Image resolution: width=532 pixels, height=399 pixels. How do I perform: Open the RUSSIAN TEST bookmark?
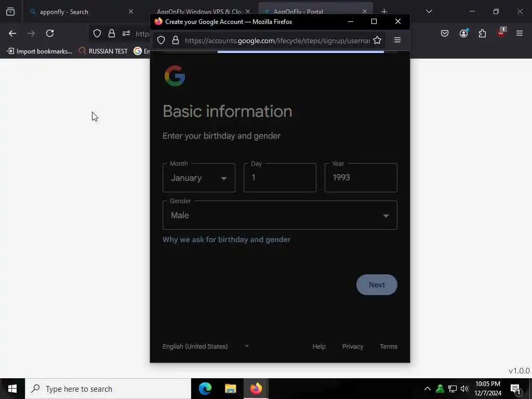(x=103, y=51)
